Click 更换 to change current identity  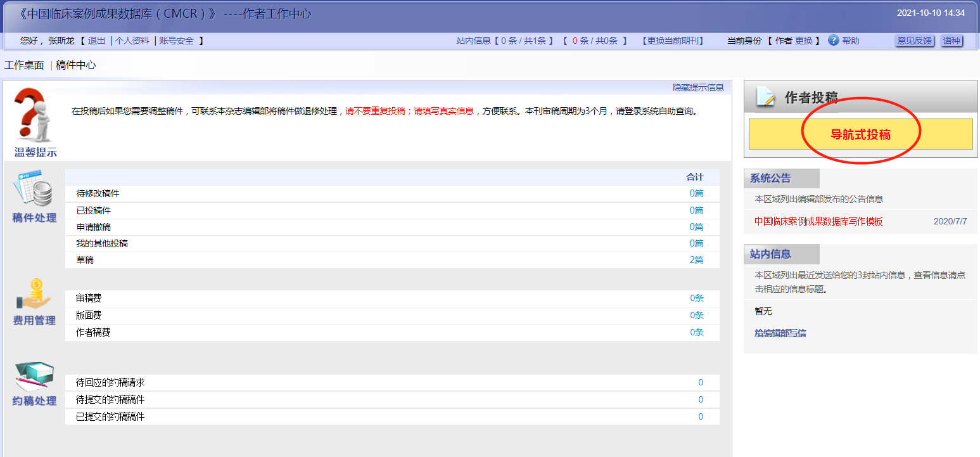click(804, 41)
